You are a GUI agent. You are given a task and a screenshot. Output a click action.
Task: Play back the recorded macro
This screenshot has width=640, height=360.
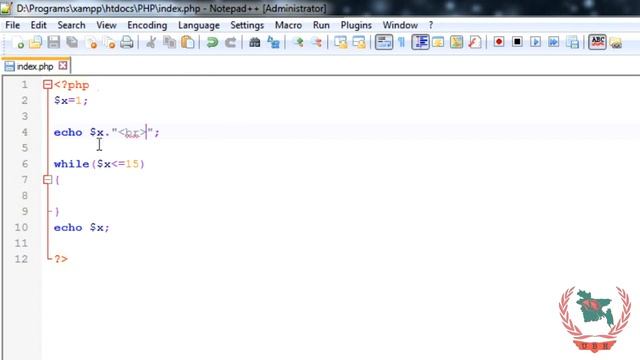[536, 42]
